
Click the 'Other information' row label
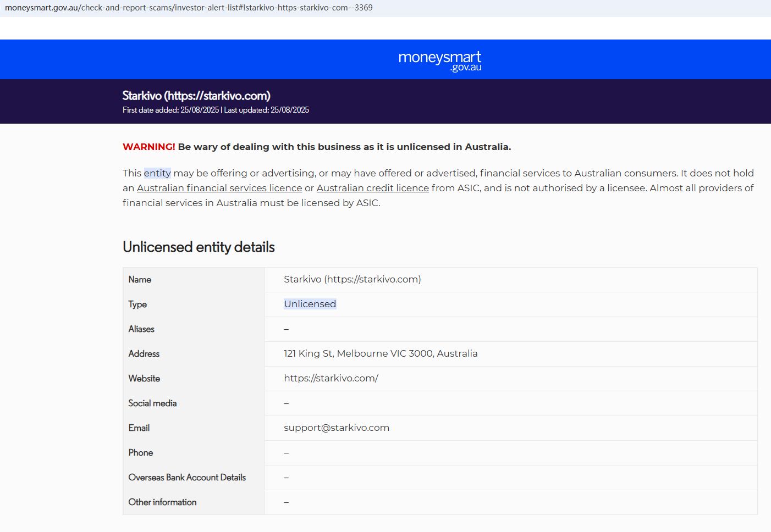[x=162, y=502]
